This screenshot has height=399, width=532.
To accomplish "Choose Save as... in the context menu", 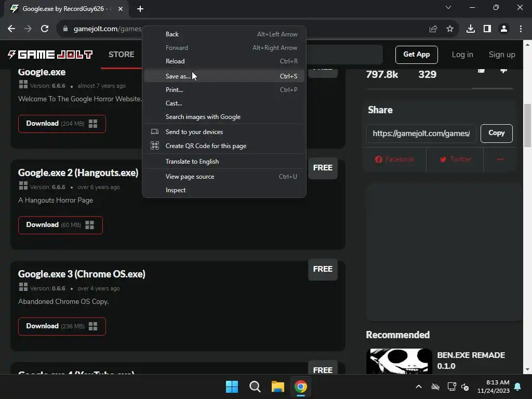I will 224,76.
